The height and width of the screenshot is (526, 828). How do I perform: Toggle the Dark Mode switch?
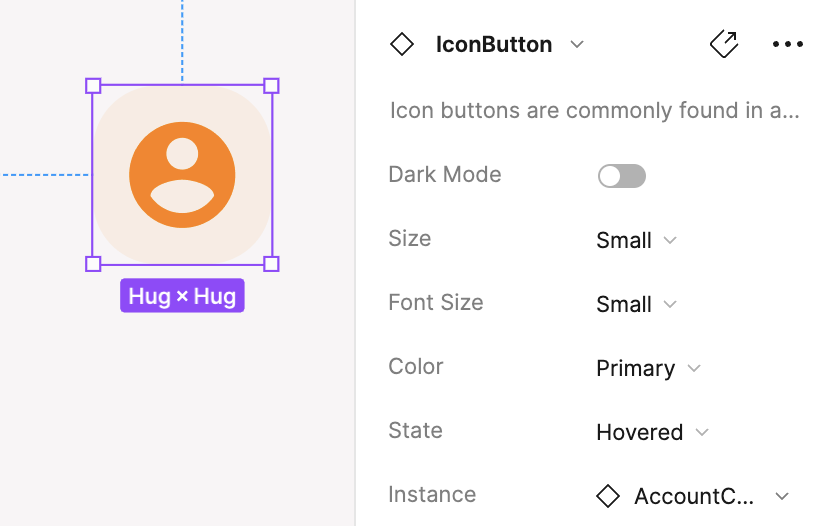click(622, 176)
